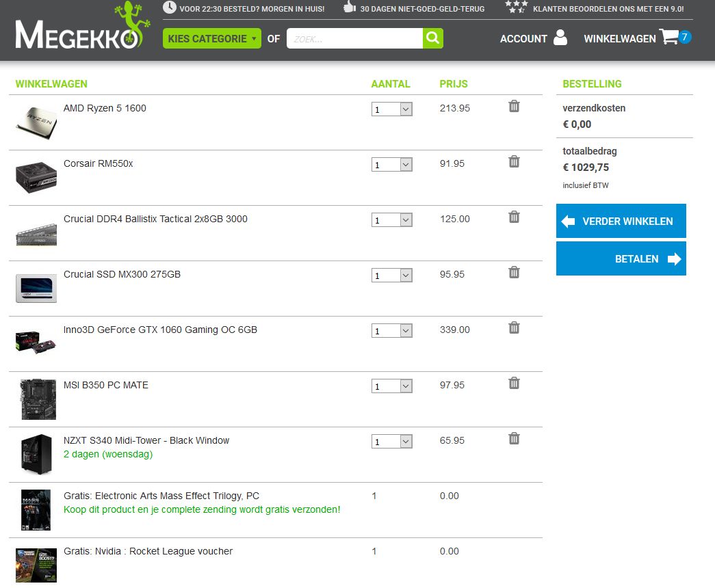715x588 pixels.
Task: Click VERDER WINKELEN button
Action: (621, 221)
